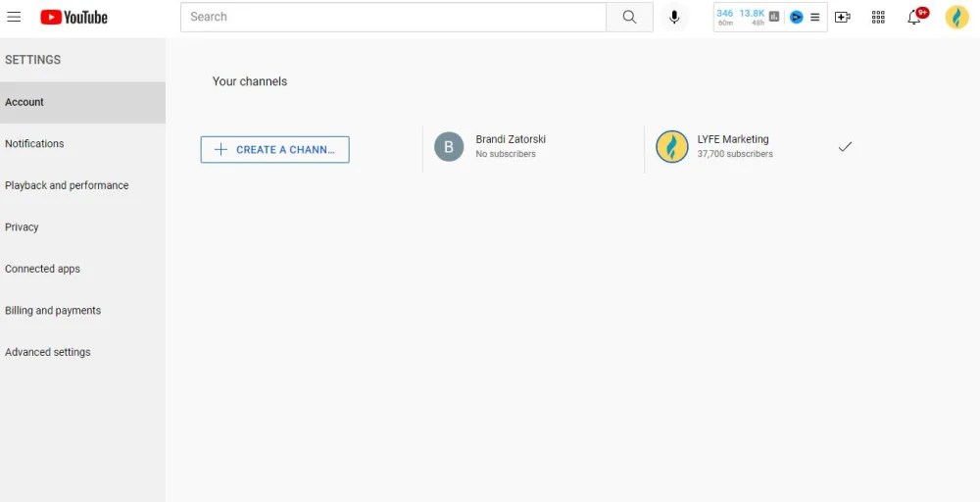The height and width of the screenshot is (502, 980).
Task: Open Billing and payments settings
Action: pos(82,311)
